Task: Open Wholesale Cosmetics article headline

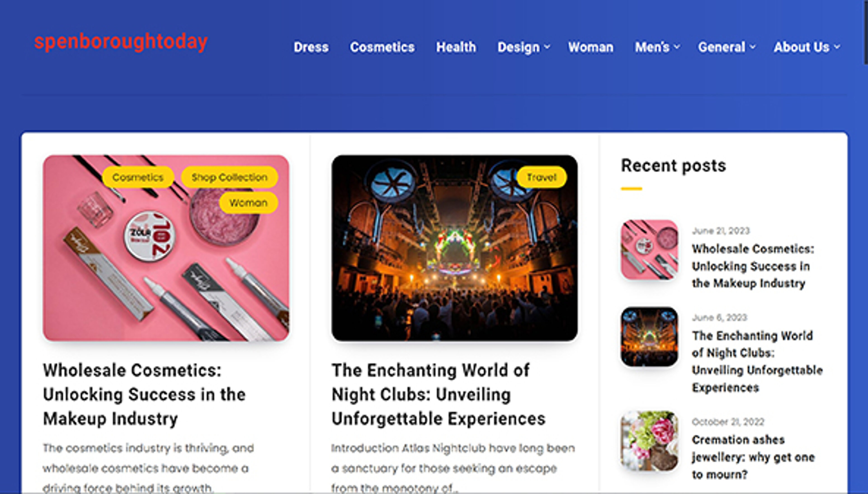Action: tap(144, 395)
